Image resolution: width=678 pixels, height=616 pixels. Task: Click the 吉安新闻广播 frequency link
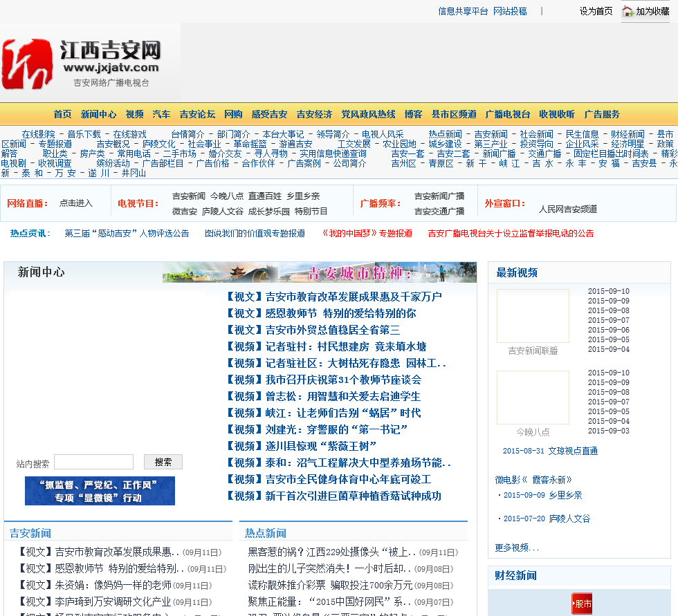[x=439, y=196]
